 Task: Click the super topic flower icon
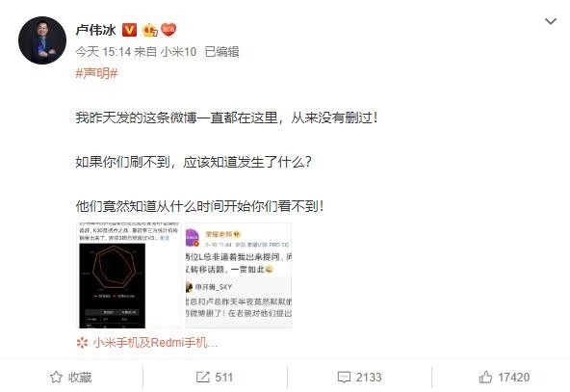83,343
